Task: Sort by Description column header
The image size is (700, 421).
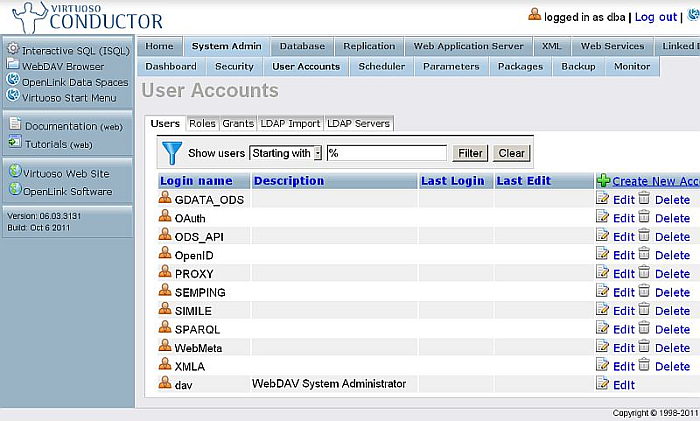Action: (x=289, y=181)
